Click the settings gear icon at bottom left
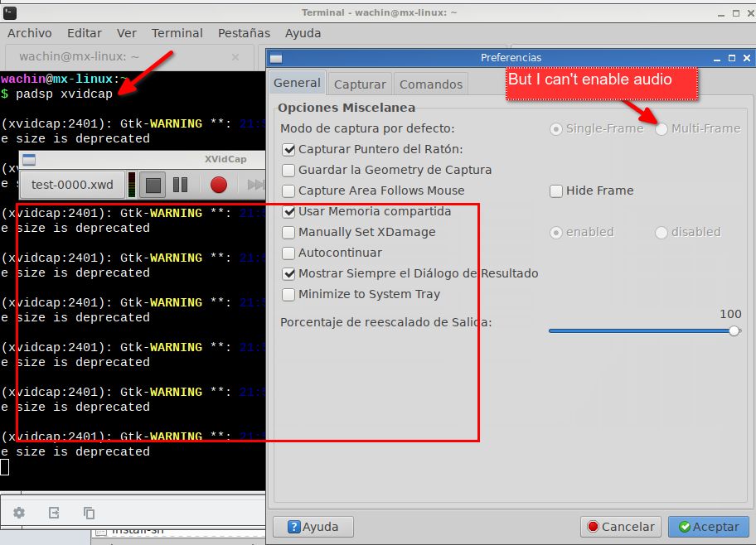Image resolution: width=756 pixels, height=545 pixels. [19, 513]
